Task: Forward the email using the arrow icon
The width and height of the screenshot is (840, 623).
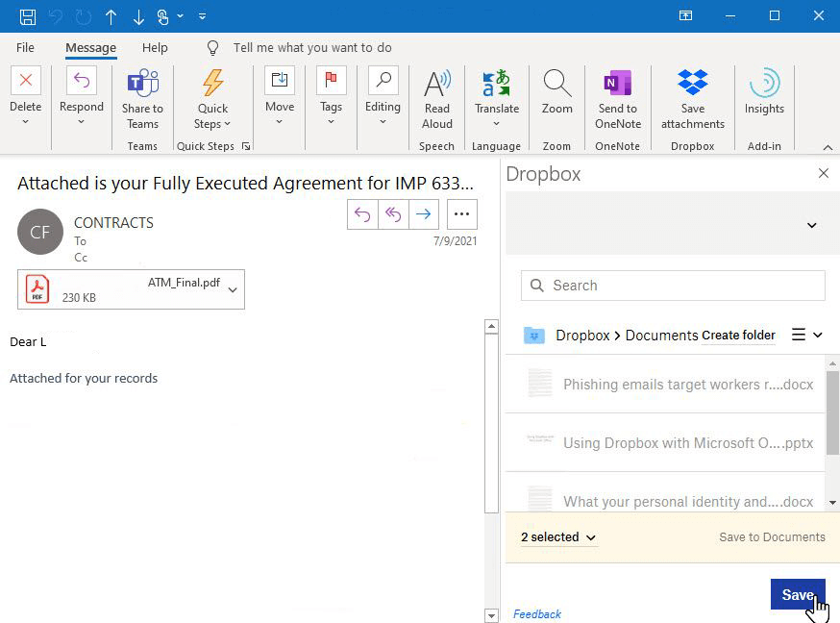Action: (424, 214)
